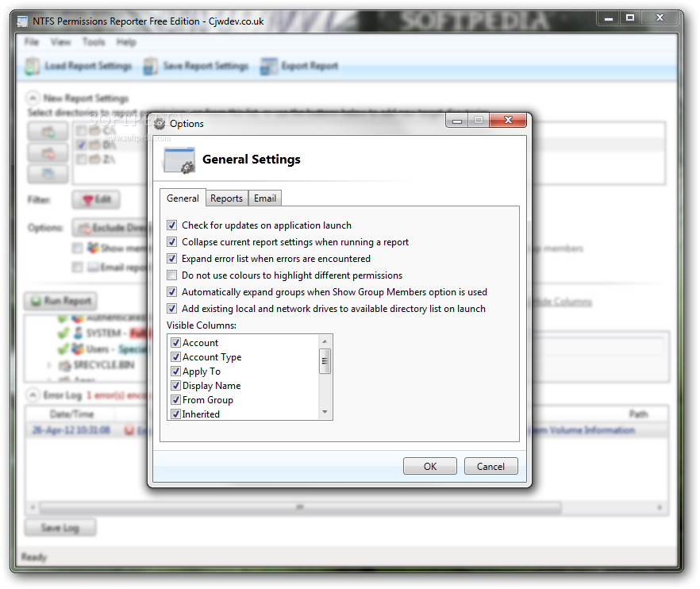This screenshot has width=700, height=589.
Task: Confirm options with OK button
Action: pos(430,466)
